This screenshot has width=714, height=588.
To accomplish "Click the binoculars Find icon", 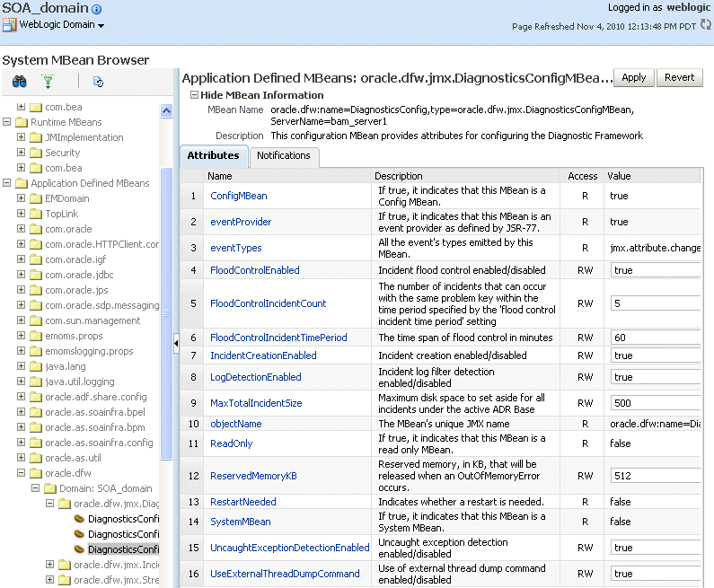I will coord(19,82).
